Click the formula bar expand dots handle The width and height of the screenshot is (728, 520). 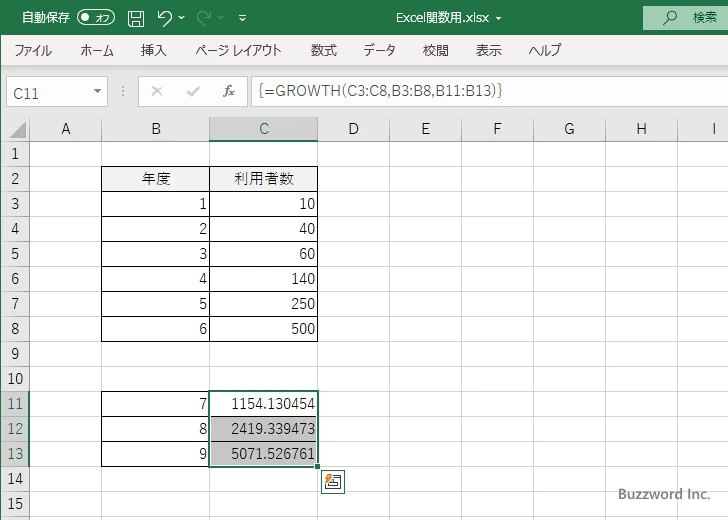pyautogui.click(x=123, y=91)
